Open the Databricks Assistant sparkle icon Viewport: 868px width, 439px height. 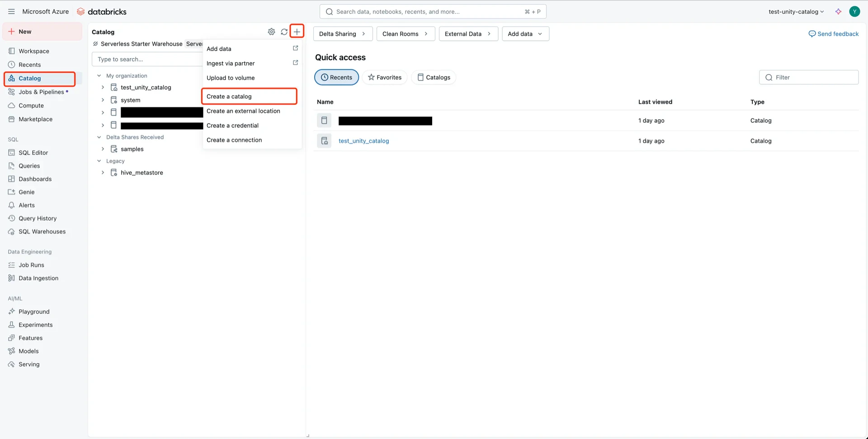click(838, 12)
